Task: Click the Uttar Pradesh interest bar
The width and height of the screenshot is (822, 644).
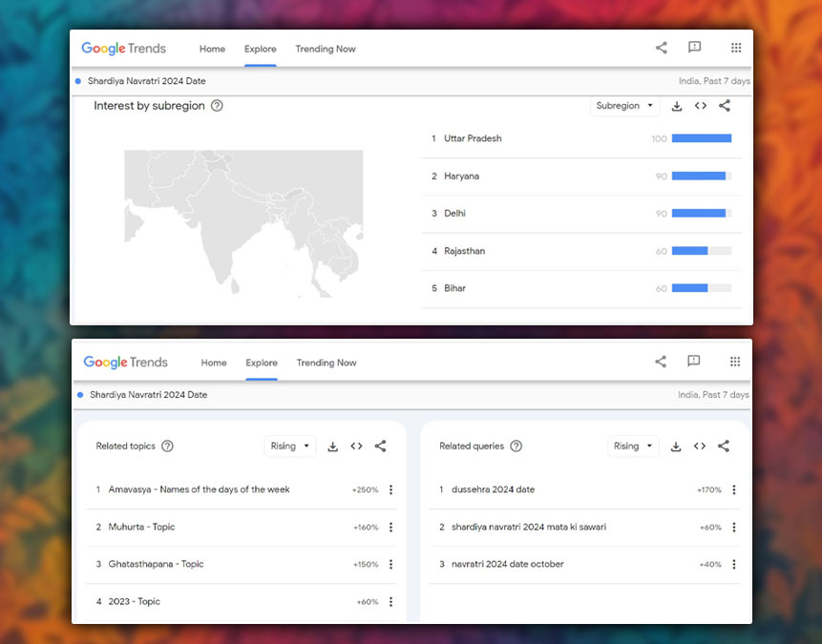Action: click(x=701, y=138)
